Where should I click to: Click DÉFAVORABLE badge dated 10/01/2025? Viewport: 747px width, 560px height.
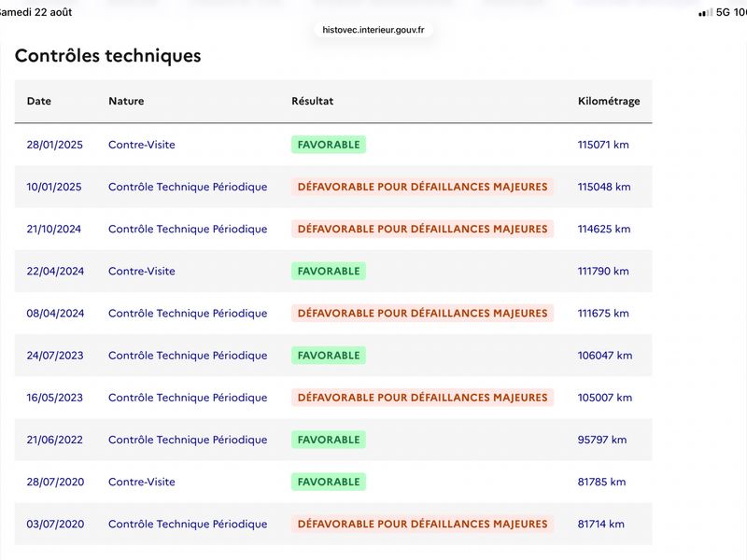click(423, 187)
